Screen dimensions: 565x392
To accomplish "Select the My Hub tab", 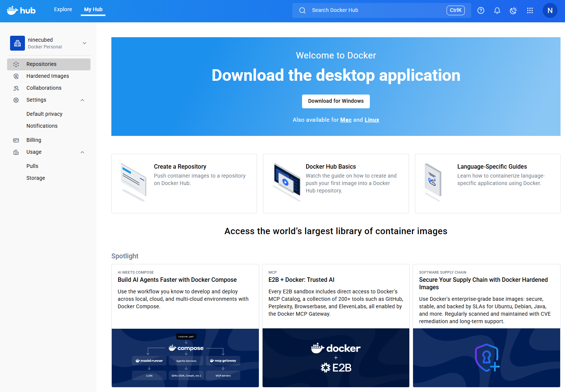I will coord(93,10).
